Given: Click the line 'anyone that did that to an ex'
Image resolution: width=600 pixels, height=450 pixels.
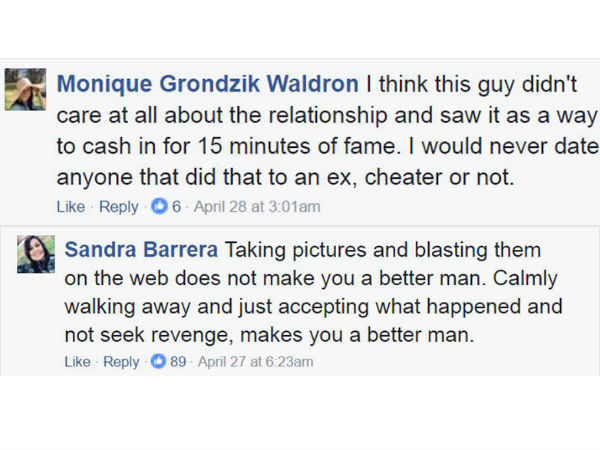Looking at the screenshot, I should 204,177.
